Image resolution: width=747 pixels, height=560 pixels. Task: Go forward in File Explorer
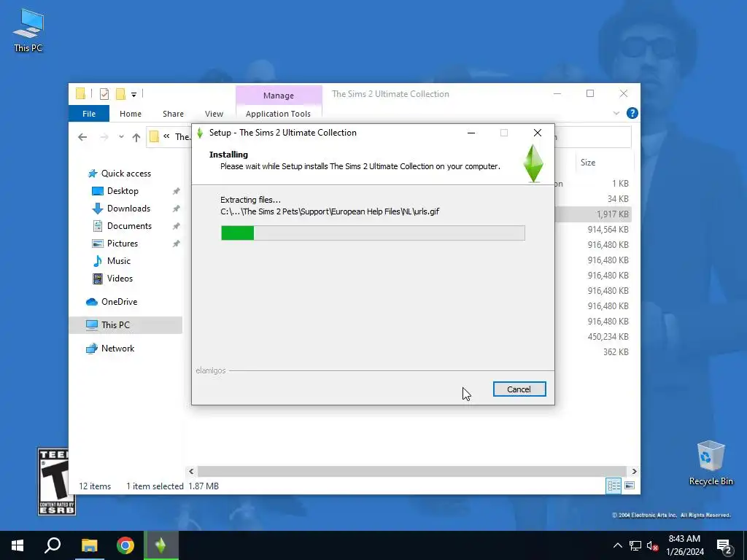point(104,137)
